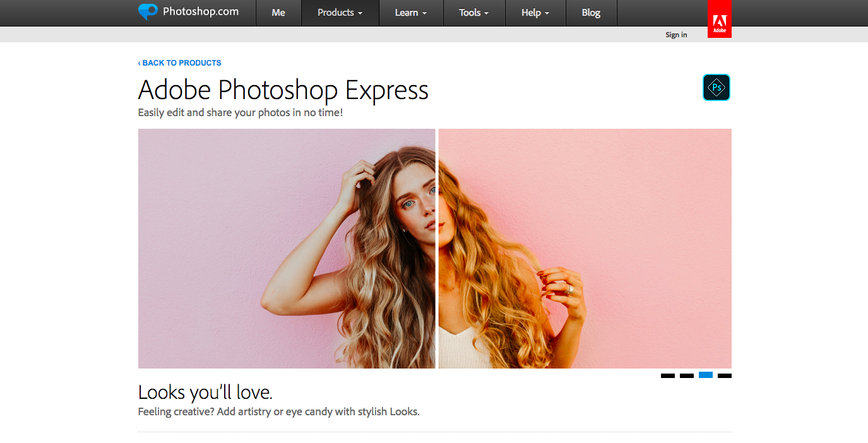Click 'Easily edit and share your photos' tagline
Image resolution: width=868 pixels, height=443 pixels.
tap(241, 113)
